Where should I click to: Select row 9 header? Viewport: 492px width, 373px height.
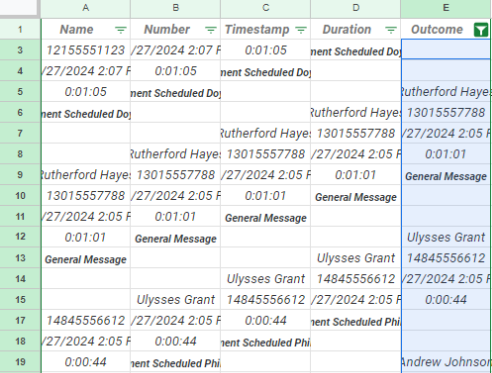pyautogui.click(x=20, y=175)
